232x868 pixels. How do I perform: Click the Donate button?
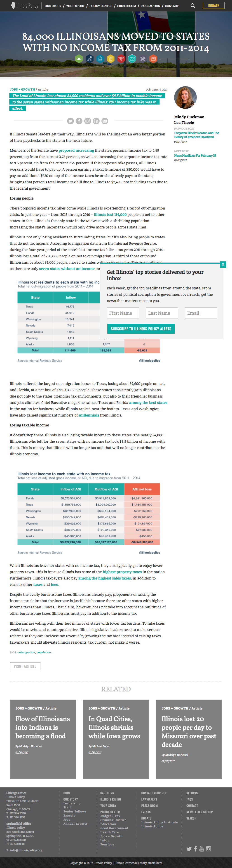(213, 6)
